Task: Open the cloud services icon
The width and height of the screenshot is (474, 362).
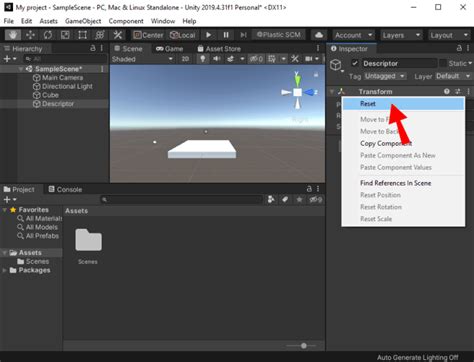Action: click(319, 35)
